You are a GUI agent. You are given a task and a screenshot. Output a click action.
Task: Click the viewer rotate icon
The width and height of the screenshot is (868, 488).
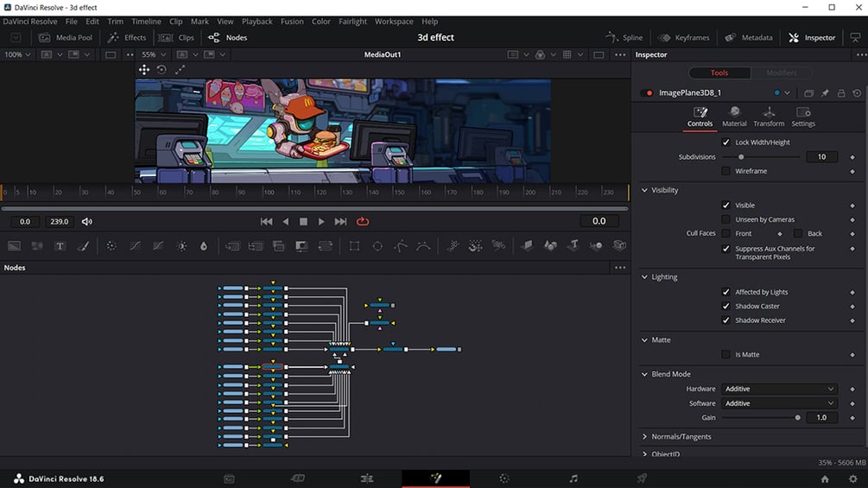tap(162, 70)
